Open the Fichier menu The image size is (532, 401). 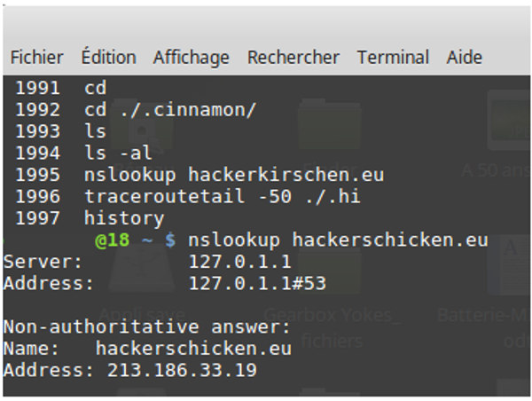click(36, 57)
